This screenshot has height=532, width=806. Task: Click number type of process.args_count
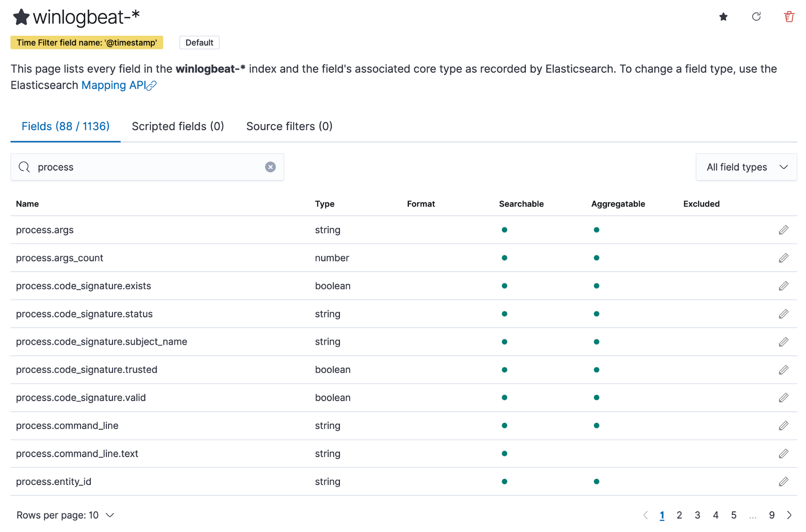tap(332, 258)
